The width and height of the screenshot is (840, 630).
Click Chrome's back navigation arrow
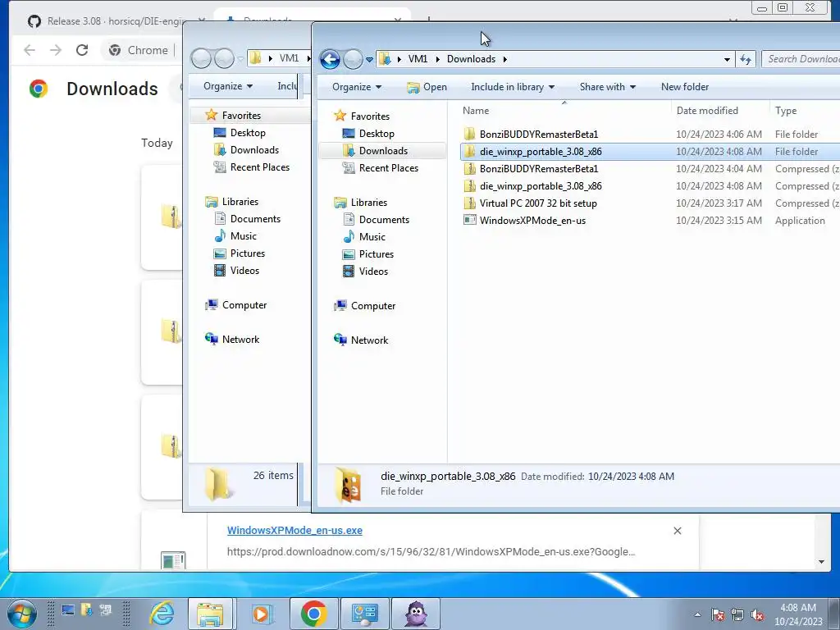[30, 50]
